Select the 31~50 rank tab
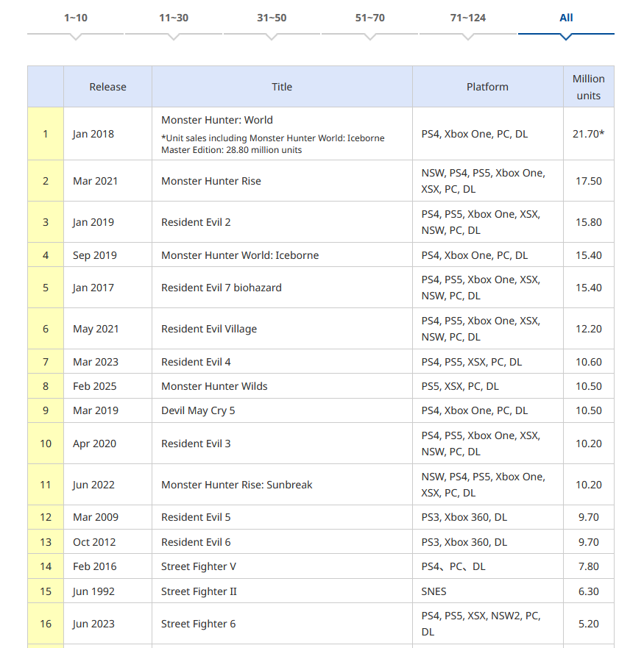 (272, 18)
